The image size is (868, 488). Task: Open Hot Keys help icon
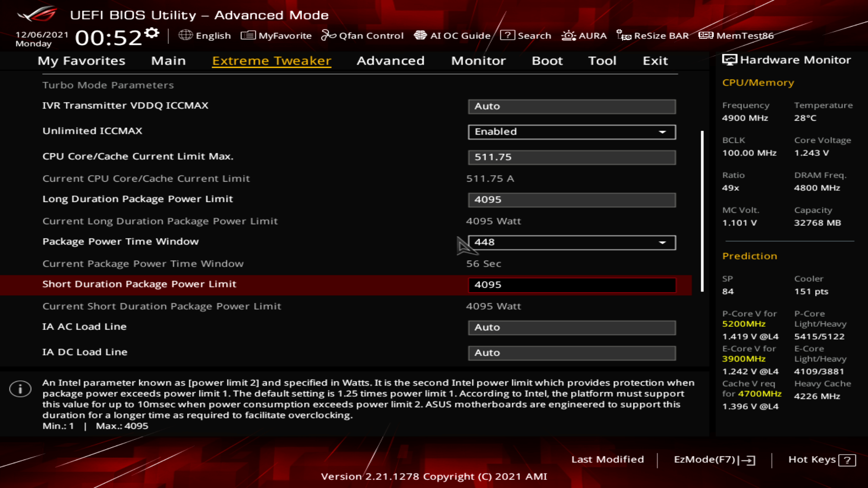[847, 460]
